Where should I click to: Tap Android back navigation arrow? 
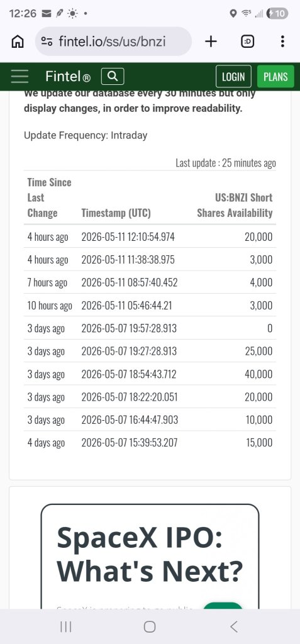pyautogui.click(x=234, y=626)
